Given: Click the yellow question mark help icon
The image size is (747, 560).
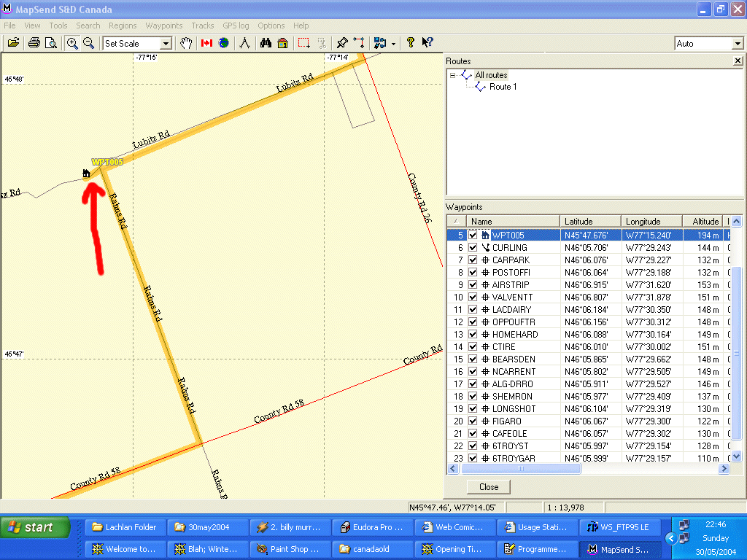Looking at the screenshot, I should 411,43.
